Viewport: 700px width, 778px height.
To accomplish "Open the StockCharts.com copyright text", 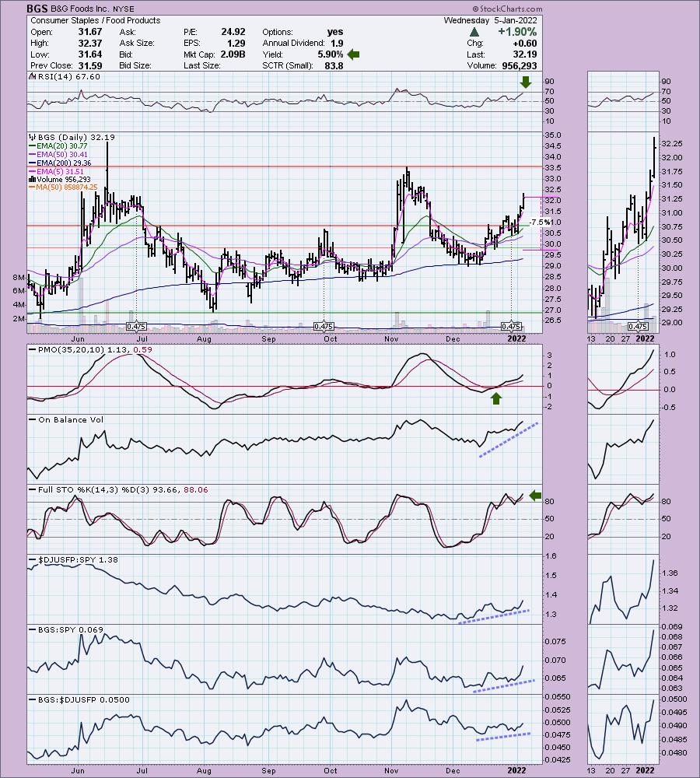I will coord(507,9).
